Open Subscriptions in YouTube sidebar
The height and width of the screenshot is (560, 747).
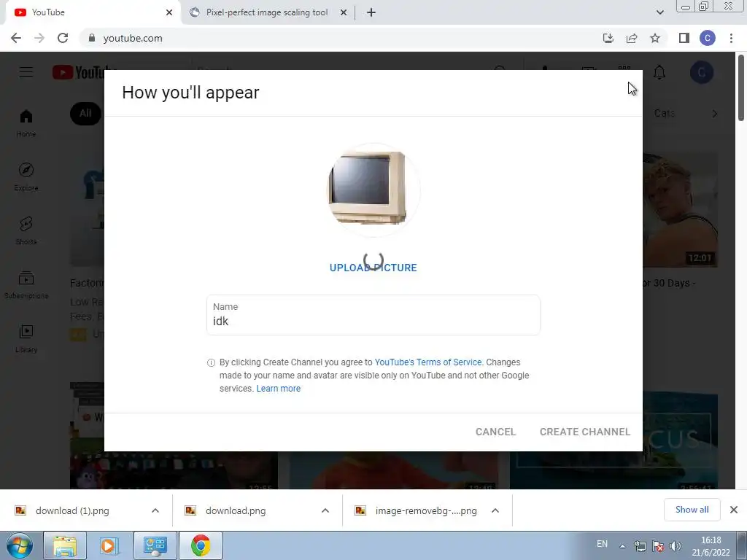tap(26, 285)
